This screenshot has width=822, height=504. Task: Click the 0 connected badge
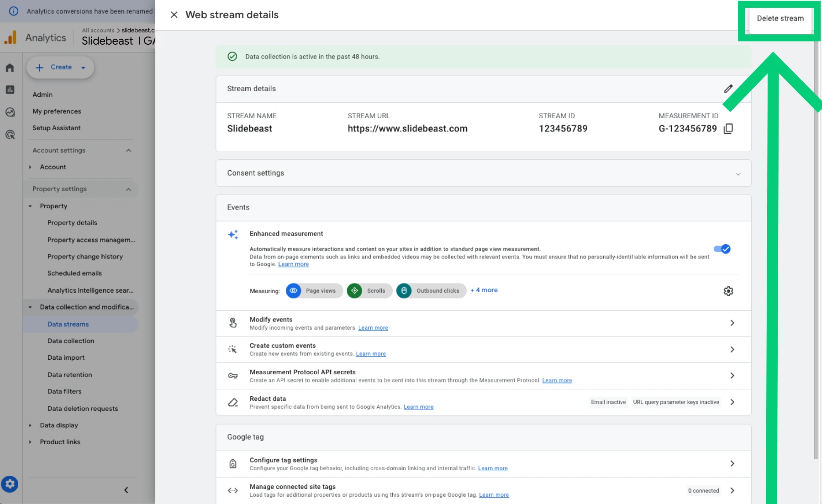pos(704,491)
